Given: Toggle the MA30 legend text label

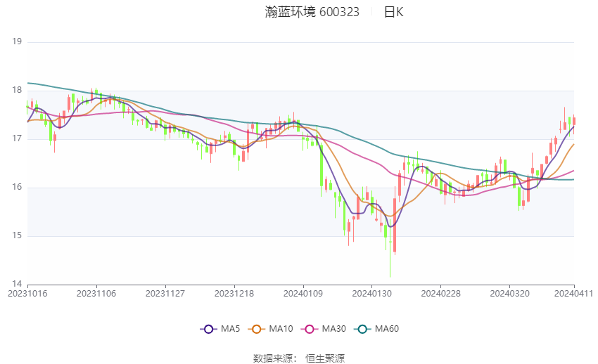Looking at the screenshot, I should (x=332, y=328).
